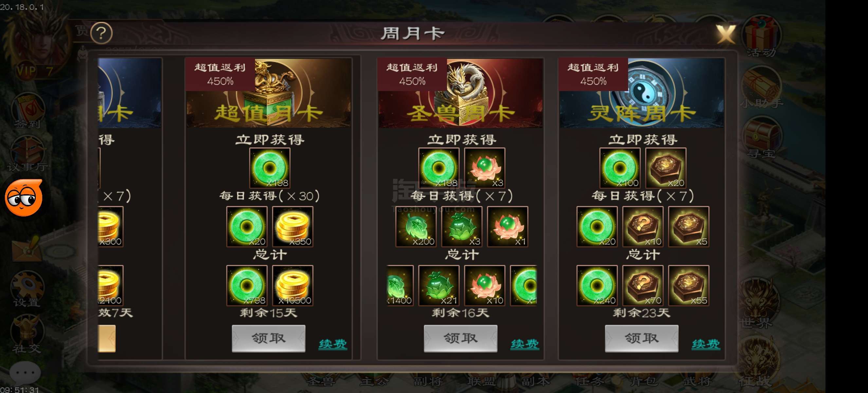Viewport: 868px width, 393px height.
Task: Claim rewards on 超值月卡 card
Action: [x=269, y=338]
